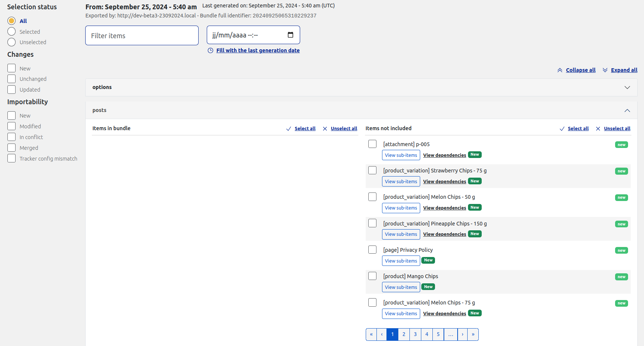Go to pagination page 2
The image size is (644, 346).
[404, 334]
